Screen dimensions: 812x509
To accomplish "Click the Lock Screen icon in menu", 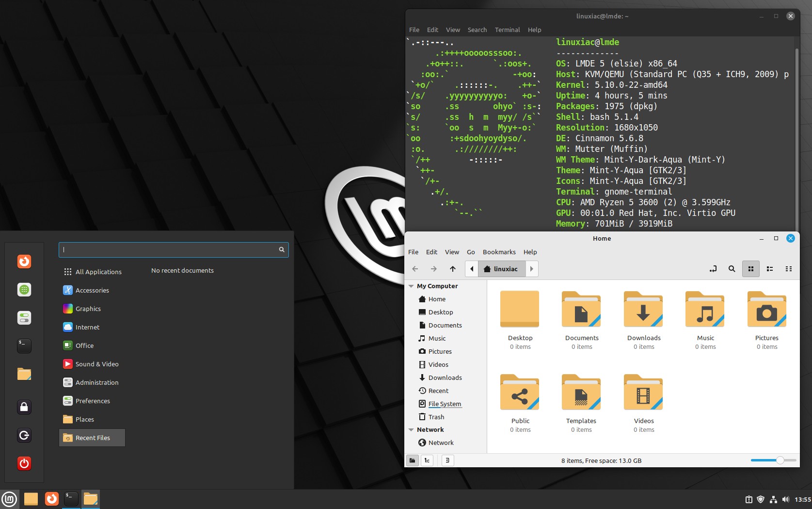I will click(x=24, y=407).
